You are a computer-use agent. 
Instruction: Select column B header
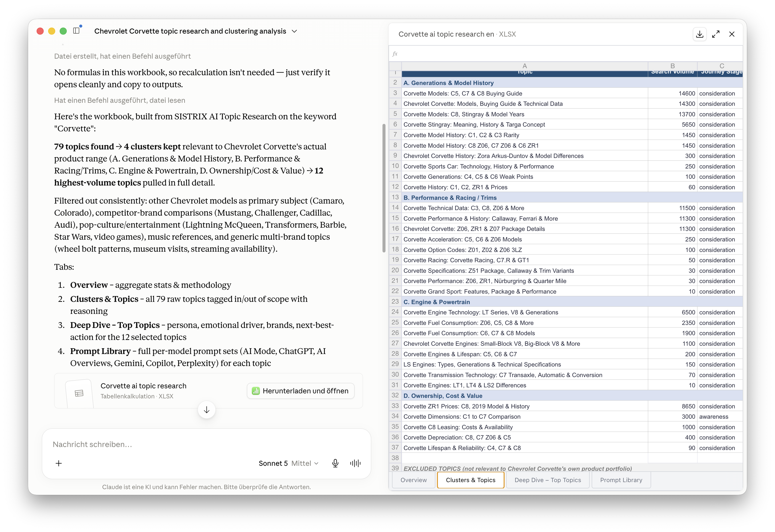(672, 66)
